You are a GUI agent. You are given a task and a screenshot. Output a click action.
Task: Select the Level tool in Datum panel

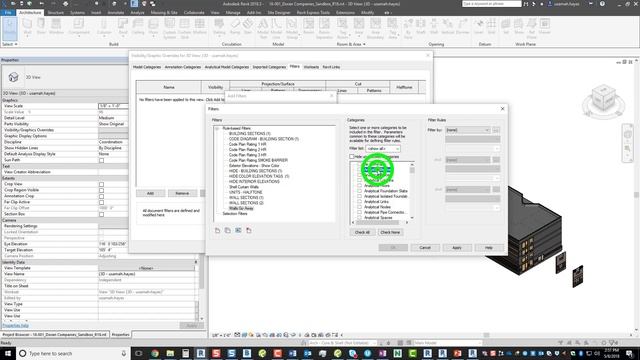[478, 27]
